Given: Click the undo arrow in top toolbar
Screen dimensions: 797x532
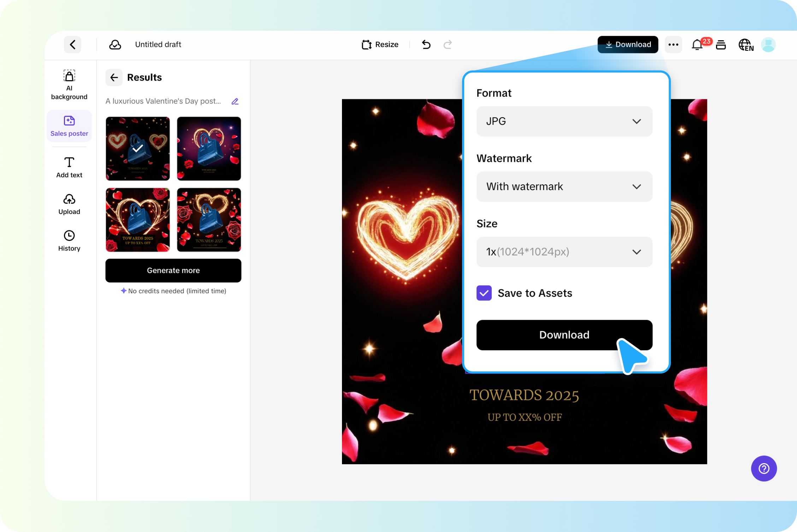Looking at the screenshot, I should pyautogui.click(x=426, y=44).
